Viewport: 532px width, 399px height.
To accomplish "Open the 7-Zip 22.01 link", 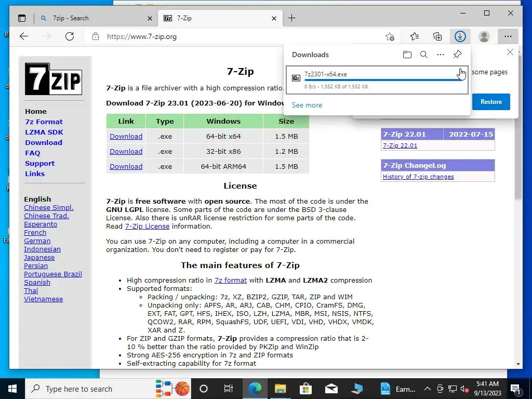I will (400, 145).
